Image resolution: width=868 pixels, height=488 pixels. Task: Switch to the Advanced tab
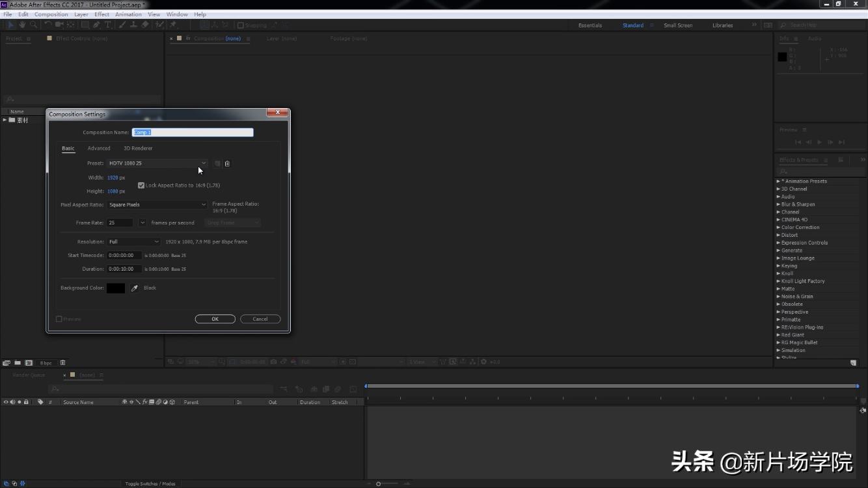click(99, 148)
